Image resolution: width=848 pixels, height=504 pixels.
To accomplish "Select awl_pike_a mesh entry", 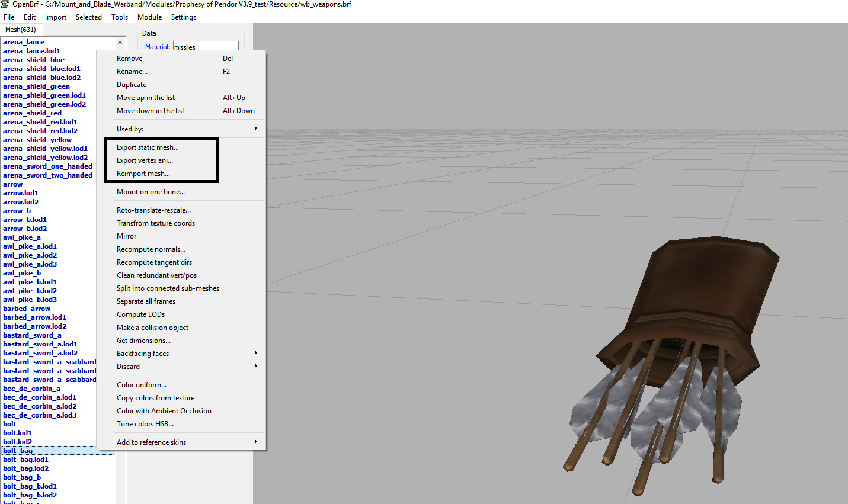I will tap(22, 237).
